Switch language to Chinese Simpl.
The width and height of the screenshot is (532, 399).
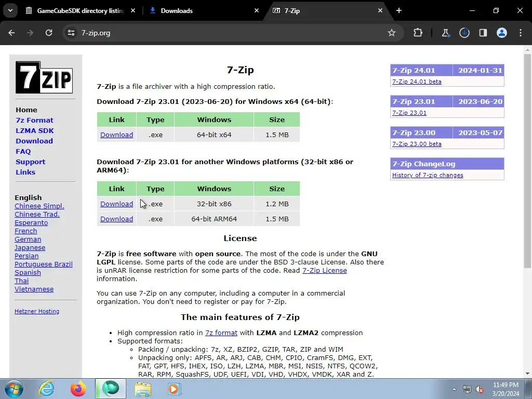click(x=39, y=206)
